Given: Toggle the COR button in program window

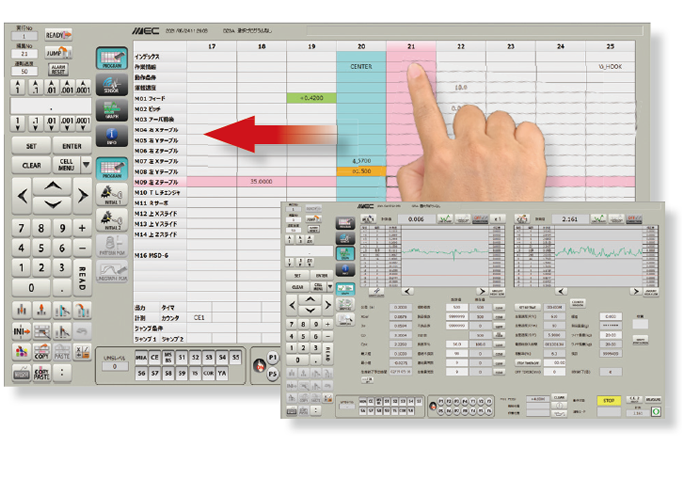Looking at the screenshot, I should [208, 373].
